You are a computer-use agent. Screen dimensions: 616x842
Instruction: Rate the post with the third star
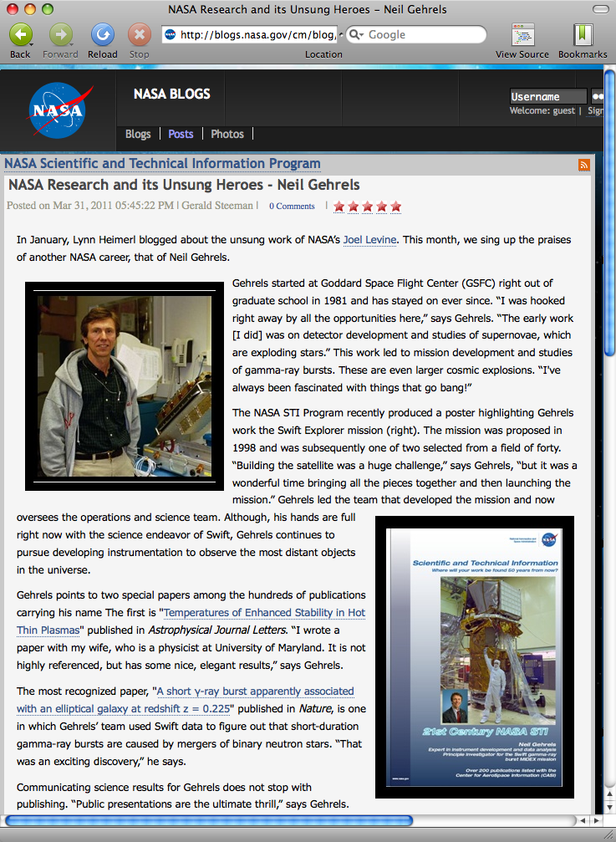(367, 207)
